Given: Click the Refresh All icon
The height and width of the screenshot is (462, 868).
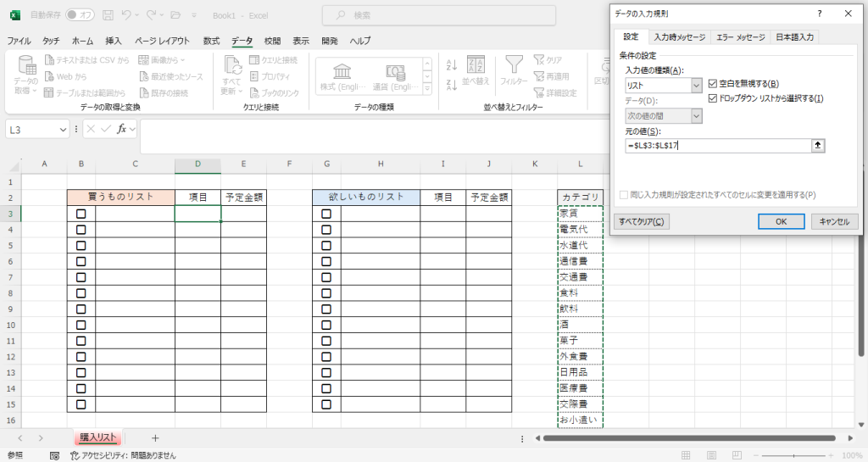Looking at the screenshot, I should 231,66.
